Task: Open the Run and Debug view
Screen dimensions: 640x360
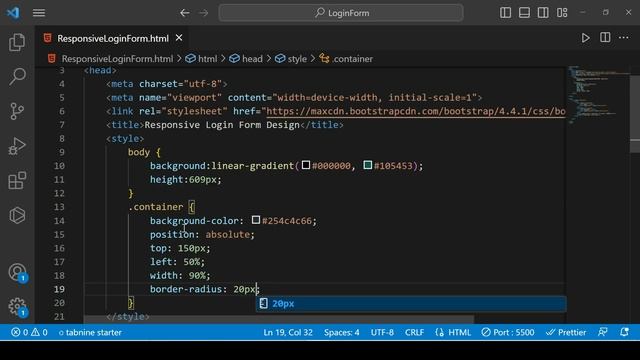Action: (17, 146)
